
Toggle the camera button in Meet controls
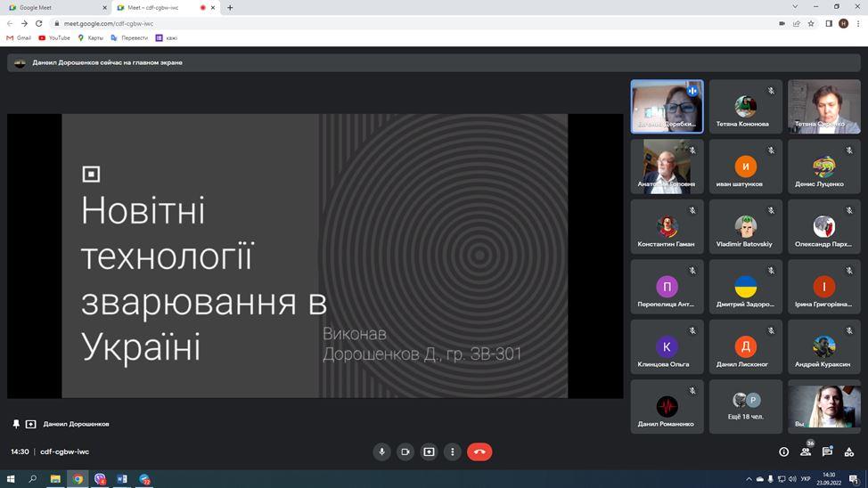(x=405, y=452)
